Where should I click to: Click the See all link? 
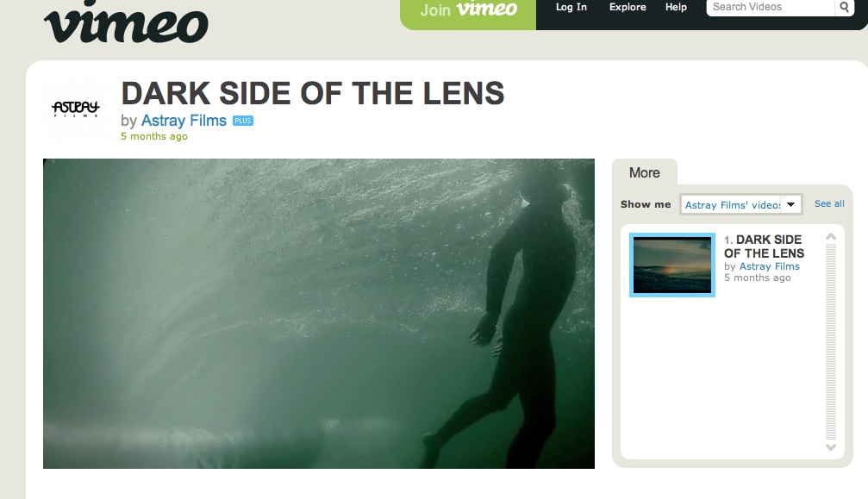[829, 203]
